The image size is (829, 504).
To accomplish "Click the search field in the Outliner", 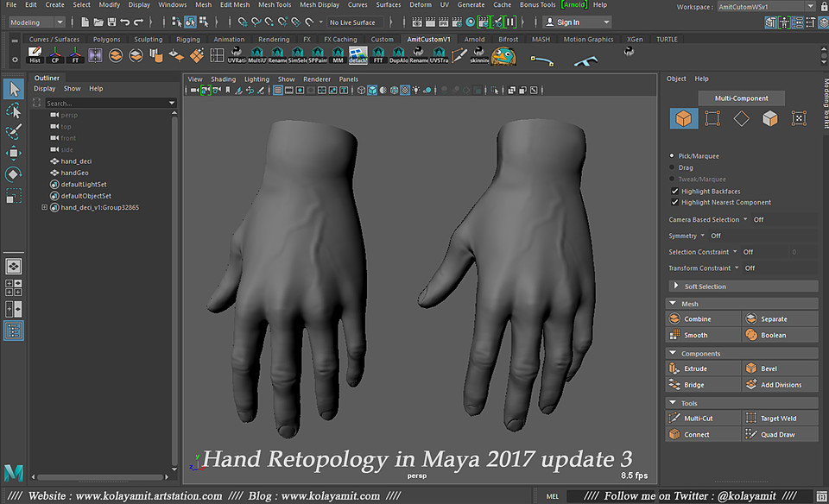I will click(104, 102).
